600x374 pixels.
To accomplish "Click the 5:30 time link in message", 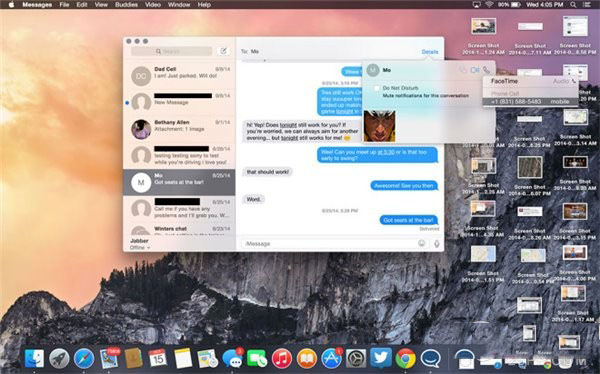I will click(x=386, y=152).
